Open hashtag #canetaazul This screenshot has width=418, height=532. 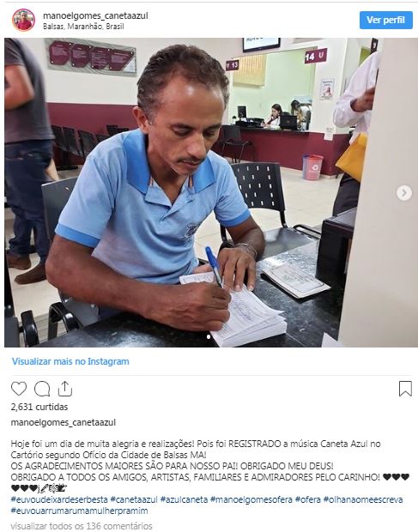(x=134, y=499)
